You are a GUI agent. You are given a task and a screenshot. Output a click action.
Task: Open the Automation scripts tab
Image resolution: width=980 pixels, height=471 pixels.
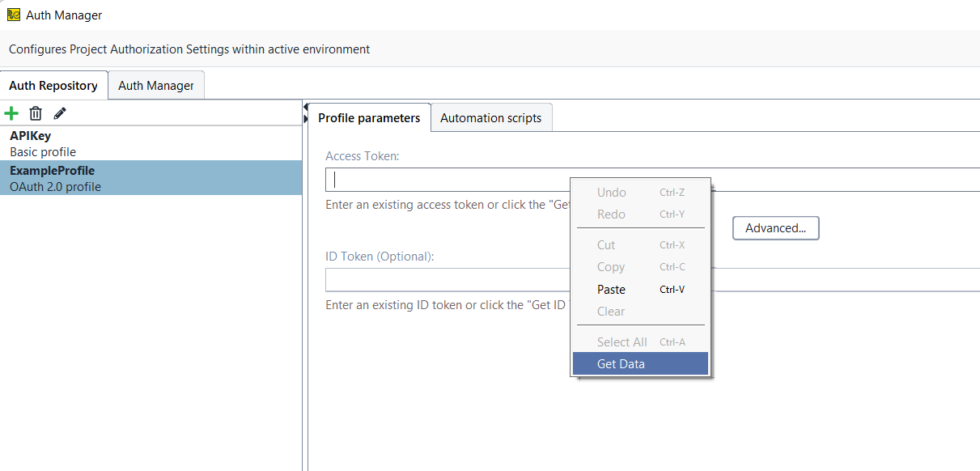[x=490, y=118]
